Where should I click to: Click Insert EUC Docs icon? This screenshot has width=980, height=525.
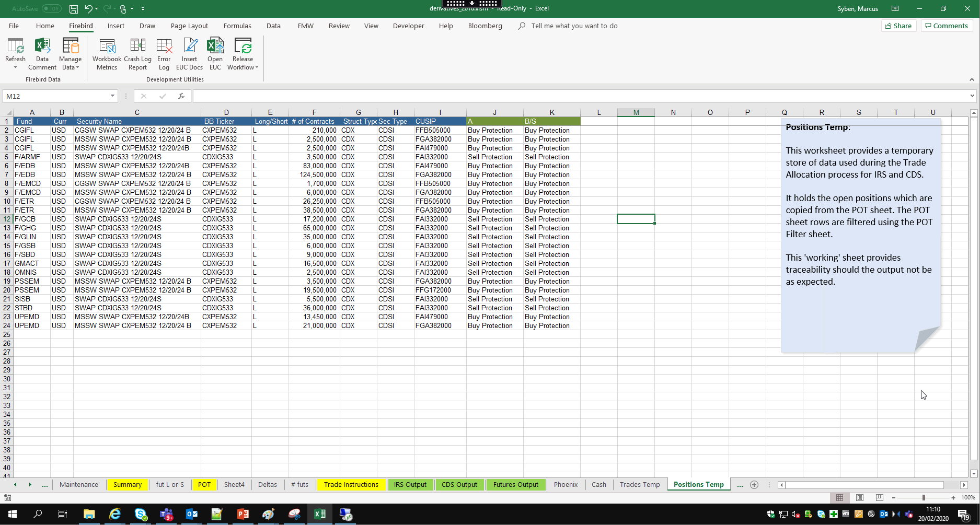[189, 53]
